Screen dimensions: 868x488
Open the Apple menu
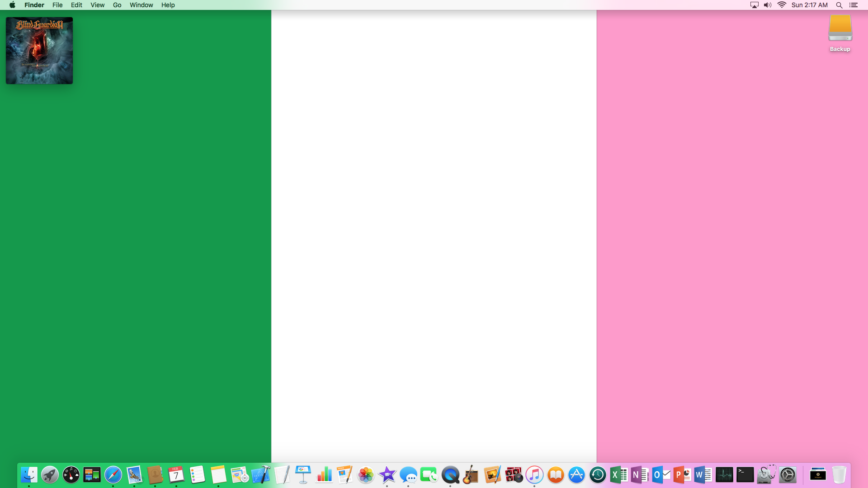12,5
